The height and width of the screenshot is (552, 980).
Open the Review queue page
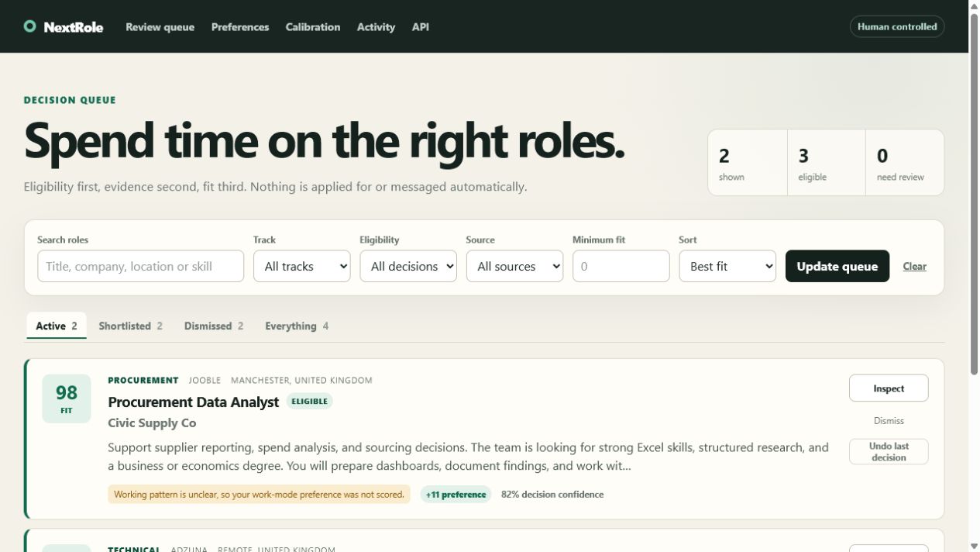pyautogui.click(x=160, y=26)
